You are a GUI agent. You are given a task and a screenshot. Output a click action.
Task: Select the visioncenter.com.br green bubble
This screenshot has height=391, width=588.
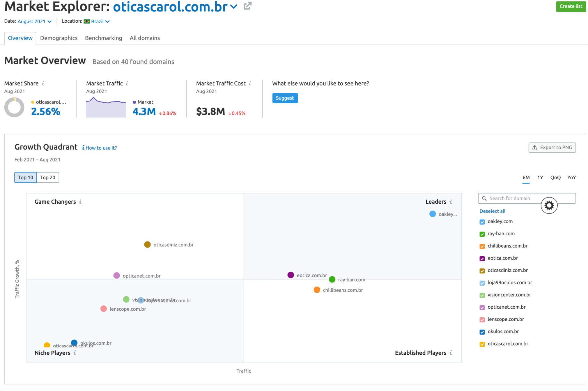coord(126,299)
